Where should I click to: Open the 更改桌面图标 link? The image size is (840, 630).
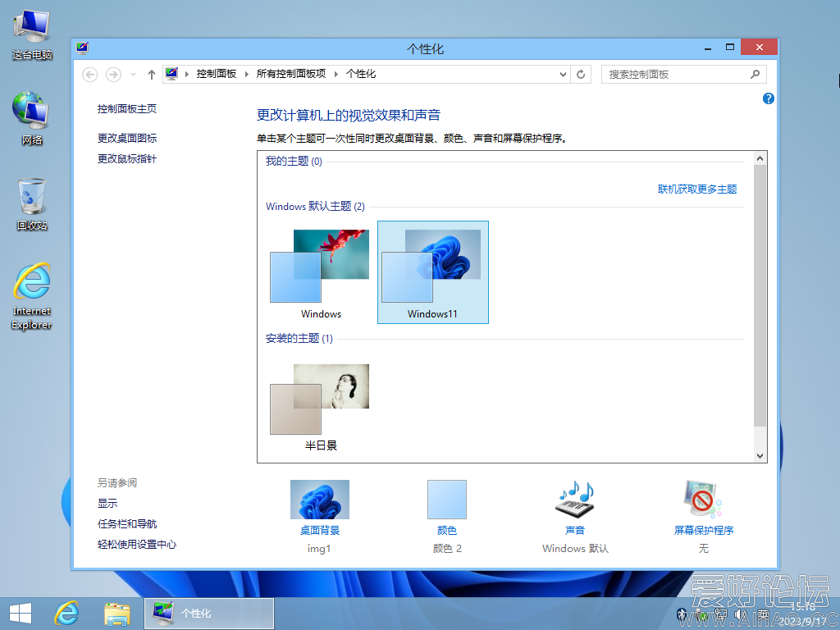click(127, 138)
